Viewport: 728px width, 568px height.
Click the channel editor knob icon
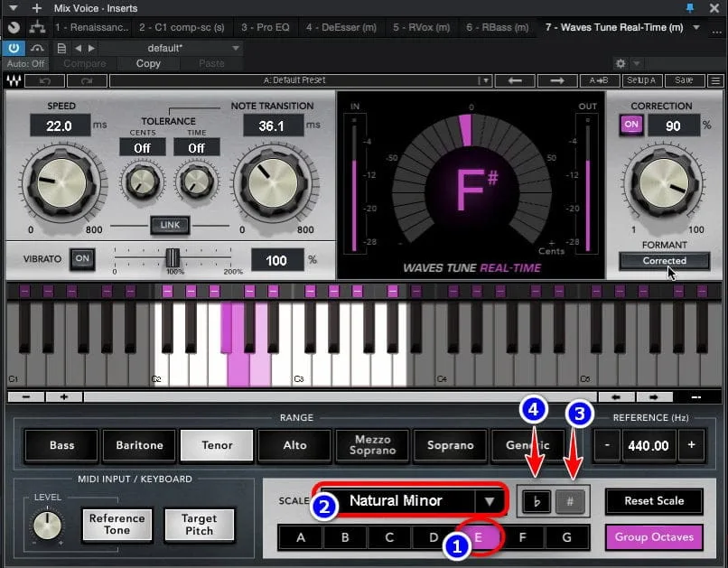(14, 27)
